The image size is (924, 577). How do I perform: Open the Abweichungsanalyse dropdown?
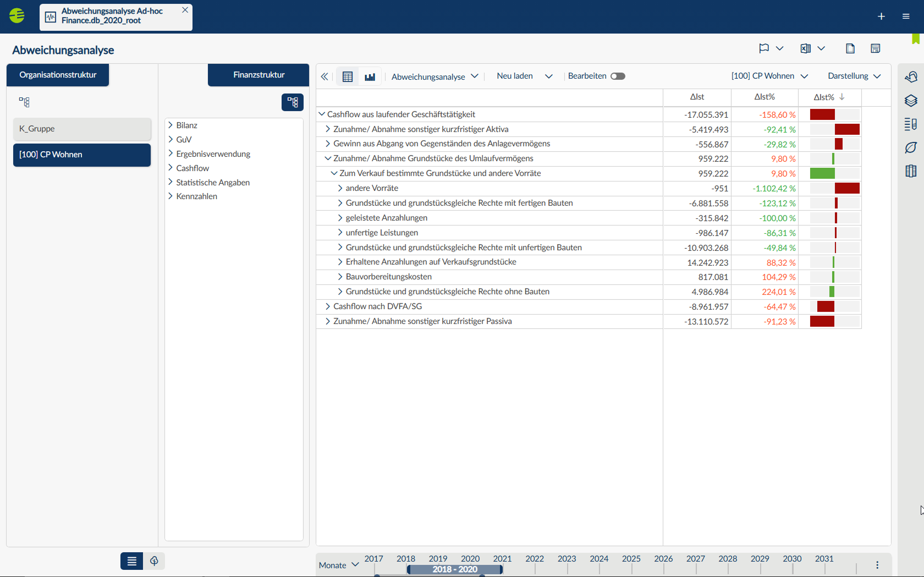pyautogui.click(x=435, y=76)
